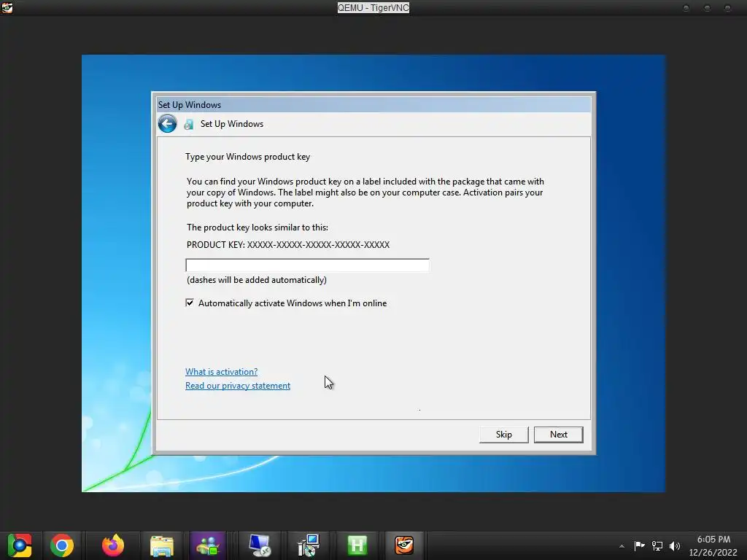Open the file explorer folder icon

coord(162,545)
